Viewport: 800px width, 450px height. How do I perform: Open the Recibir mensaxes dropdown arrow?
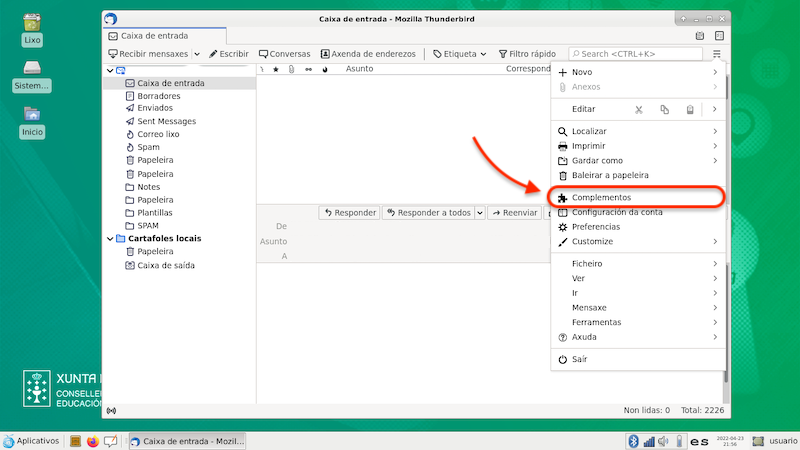[x=197, y=54]
